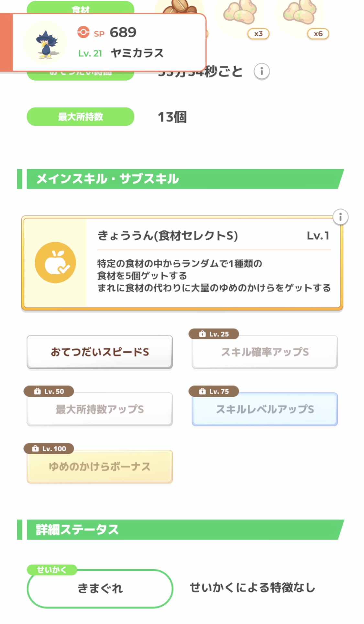Viewport: 364px width, 624px height.
Task: Tap the gold ゆめのかけらボーナス sub skill
Action: (x=100, y=467)
